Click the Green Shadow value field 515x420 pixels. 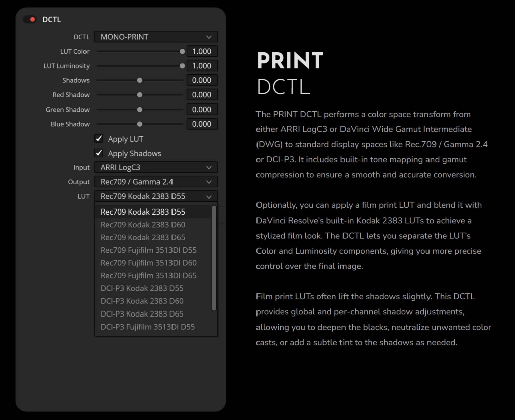[202, 110]
